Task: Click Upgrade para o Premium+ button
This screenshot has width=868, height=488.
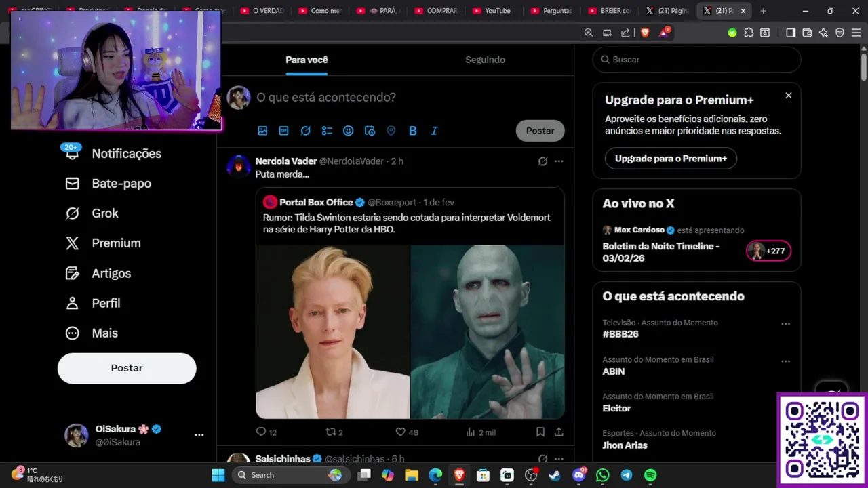Action: tap(671, 159)
